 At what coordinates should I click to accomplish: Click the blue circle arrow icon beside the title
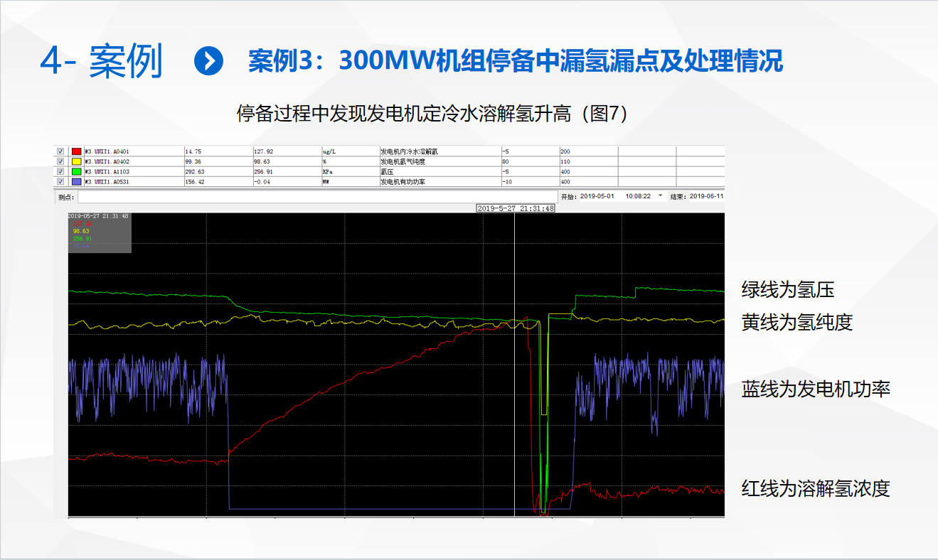208,62
